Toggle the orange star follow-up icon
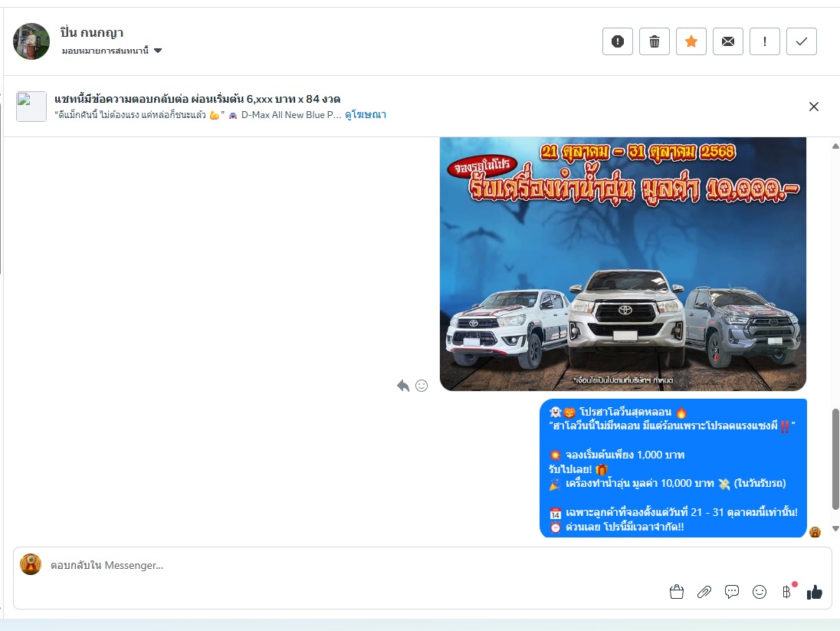840x631 pixels. (x=691, y=41)
